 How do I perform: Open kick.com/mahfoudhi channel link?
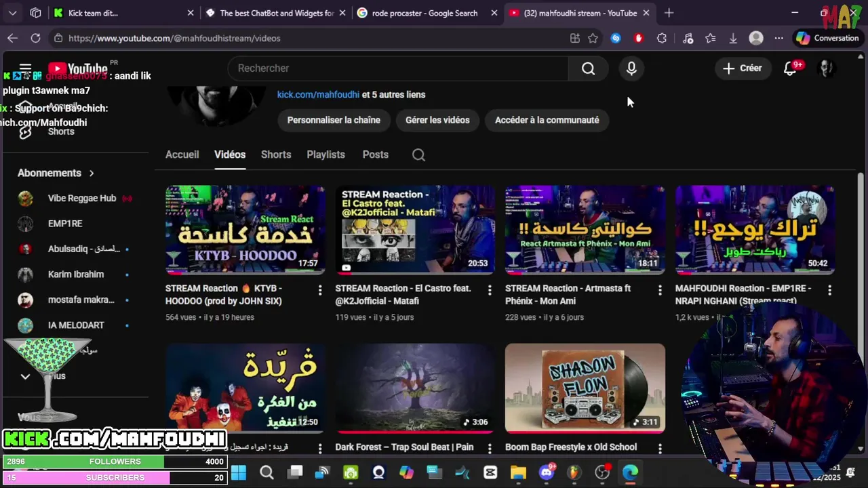(318, 95)
